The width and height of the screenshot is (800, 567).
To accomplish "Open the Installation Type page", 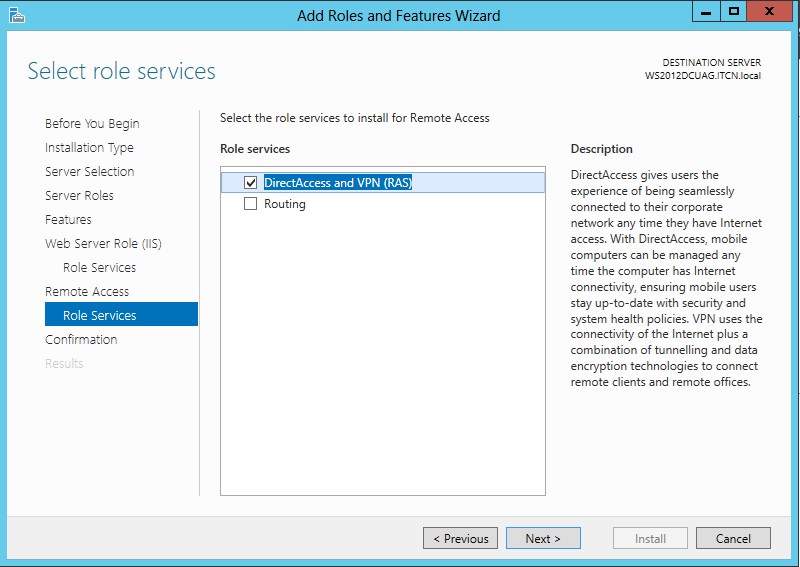I will click(89, 148).
